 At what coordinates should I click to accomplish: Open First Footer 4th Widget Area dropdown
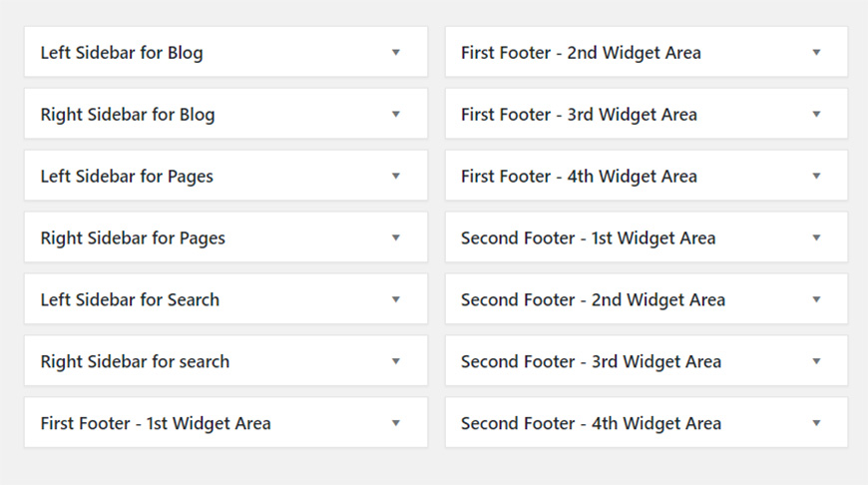pos(816,176)
